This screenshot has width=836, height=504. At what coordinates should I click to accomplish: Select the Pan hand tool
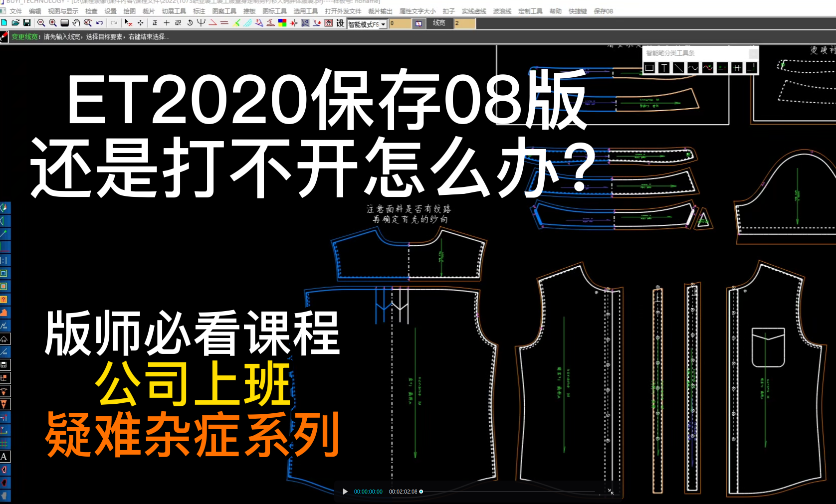pyautogui.click(x=76, y=22)
